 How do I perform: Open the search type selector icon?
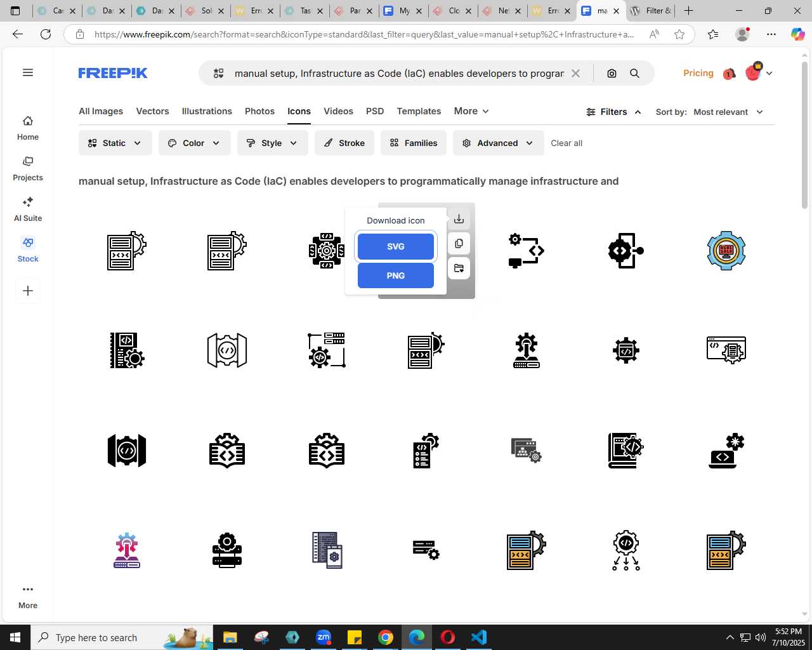(x=218, y=74)
